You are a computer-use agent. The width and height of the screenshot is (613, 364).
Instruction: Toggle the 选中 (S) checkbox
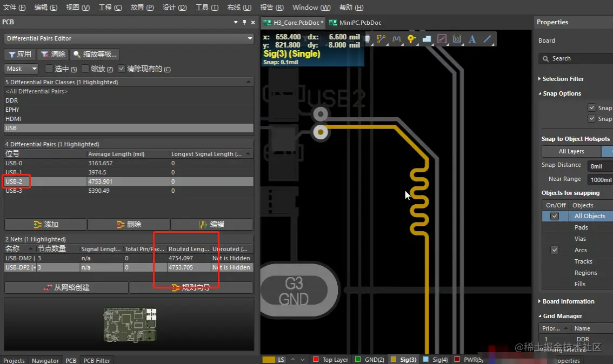pyautogui.click(x=49, y=69)
